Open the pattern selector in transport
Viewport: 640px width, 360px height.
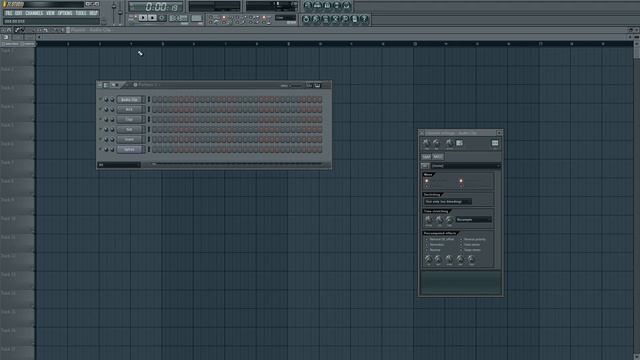(196, 18)
